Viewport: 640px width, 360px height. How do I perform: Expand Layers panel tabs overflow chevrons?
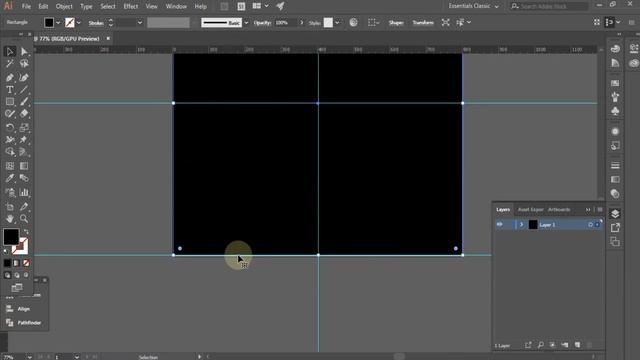[588, 210]
